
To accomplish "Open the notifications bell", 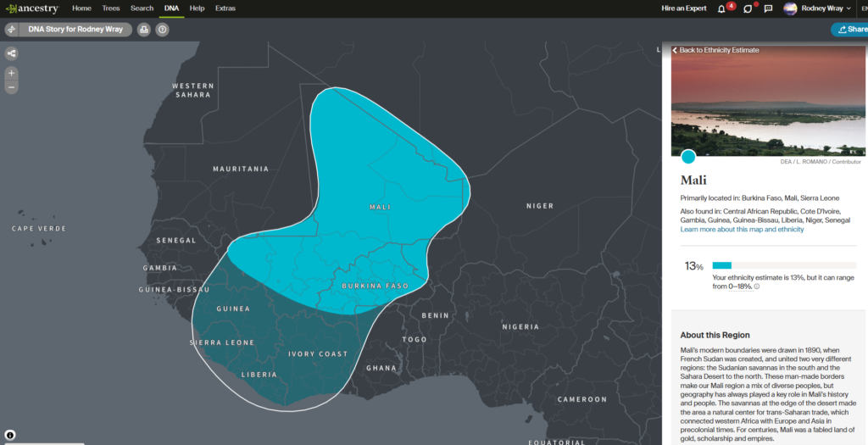I will [721, 8].
